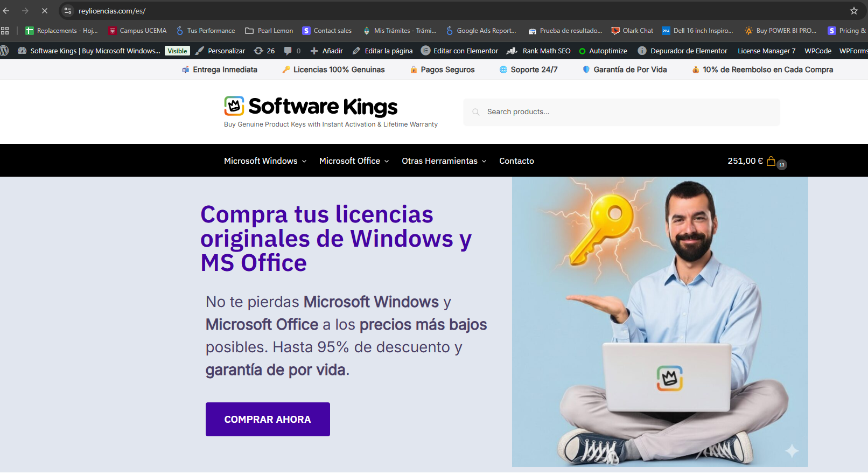Open updates icon showing 26
Image resolution: width=868 pixels, height=474 pixels.
(264, 51)
